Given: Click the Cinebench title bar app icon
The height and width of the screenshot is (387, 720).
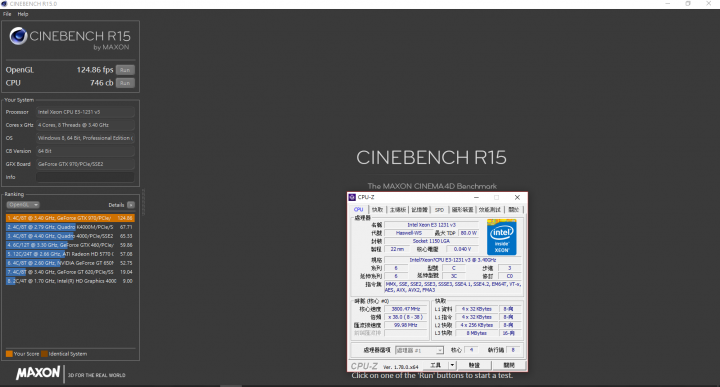Looking at the screenshot, I should [4, 4].
